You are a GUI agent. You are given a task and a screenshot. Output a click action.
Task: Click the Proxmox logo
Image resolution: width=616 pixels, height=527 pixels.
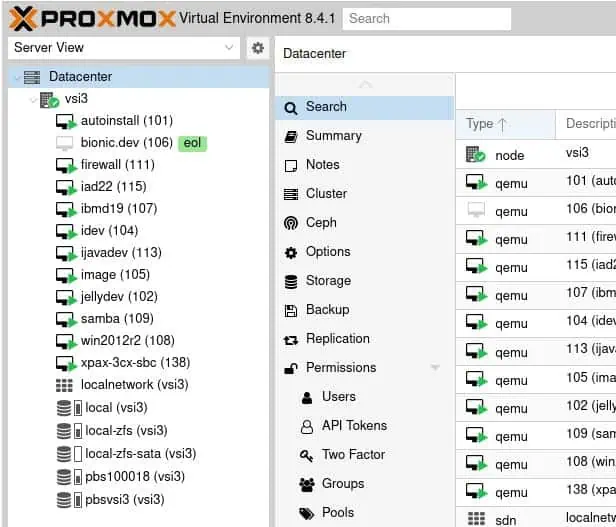pyautogui.click(x=88, y=18)
